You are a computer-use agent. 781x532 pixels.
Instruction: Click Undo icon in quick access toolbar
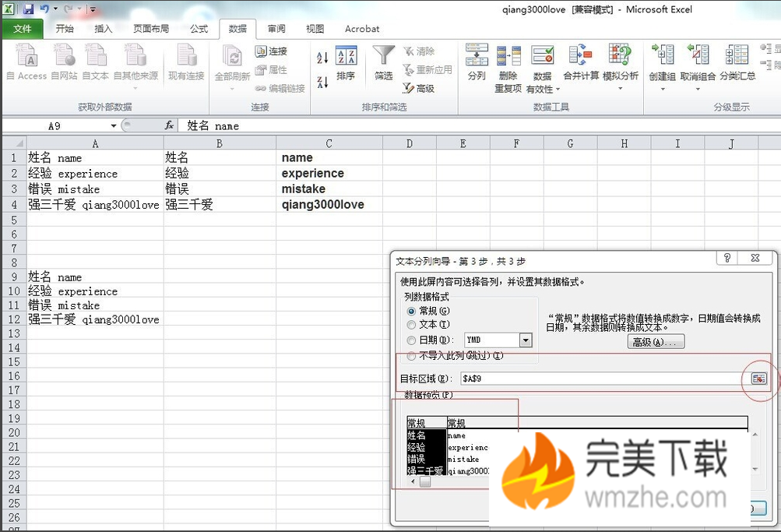coord(45,9)
